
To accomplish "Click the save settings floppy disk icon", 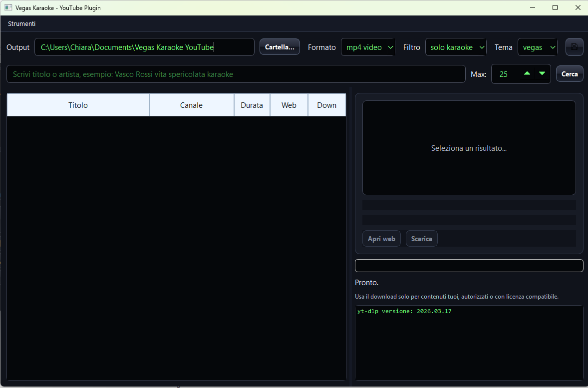I will tap(574, 47).
